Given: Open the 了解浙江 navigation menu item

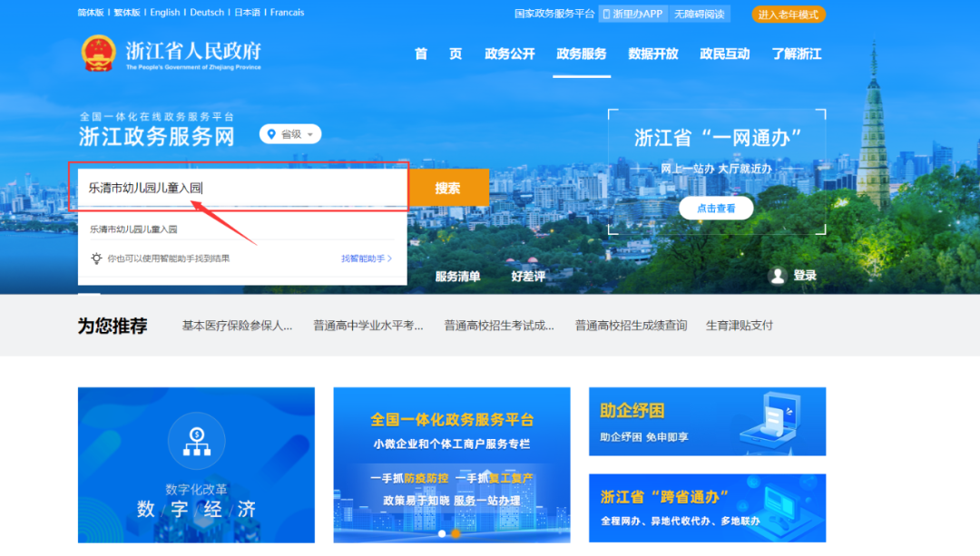Looking at the screenshot, I should point(797,54).
